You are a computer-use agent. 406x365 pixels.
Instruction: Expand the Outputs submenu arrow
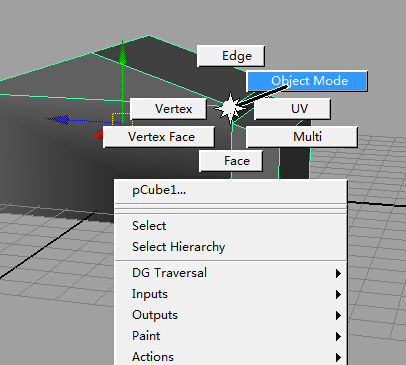[x=338, y=316]
